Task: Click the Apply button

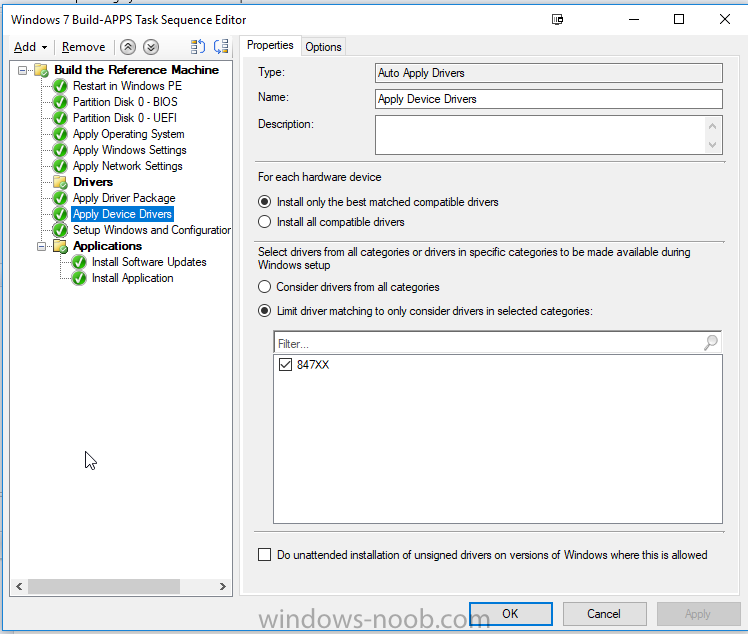Action: [698, 613]
